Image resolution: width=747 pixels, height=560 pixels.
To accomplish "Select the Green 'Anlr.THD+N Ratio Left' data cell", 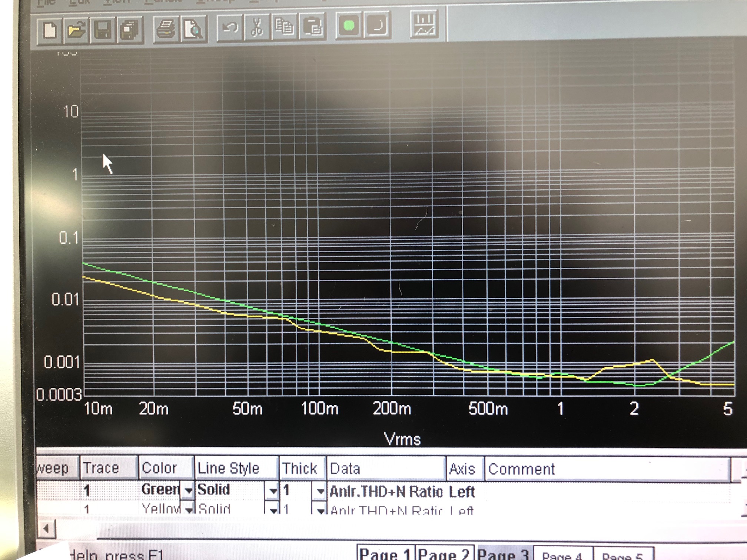I will [x=402, y=492].
